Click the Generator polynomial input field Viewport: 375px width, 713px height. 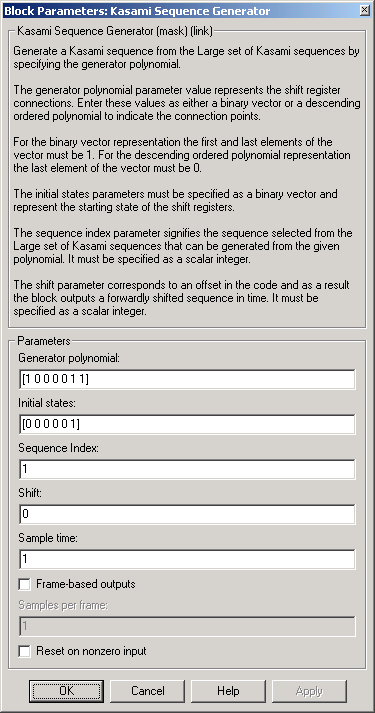(x=187, y=379)
